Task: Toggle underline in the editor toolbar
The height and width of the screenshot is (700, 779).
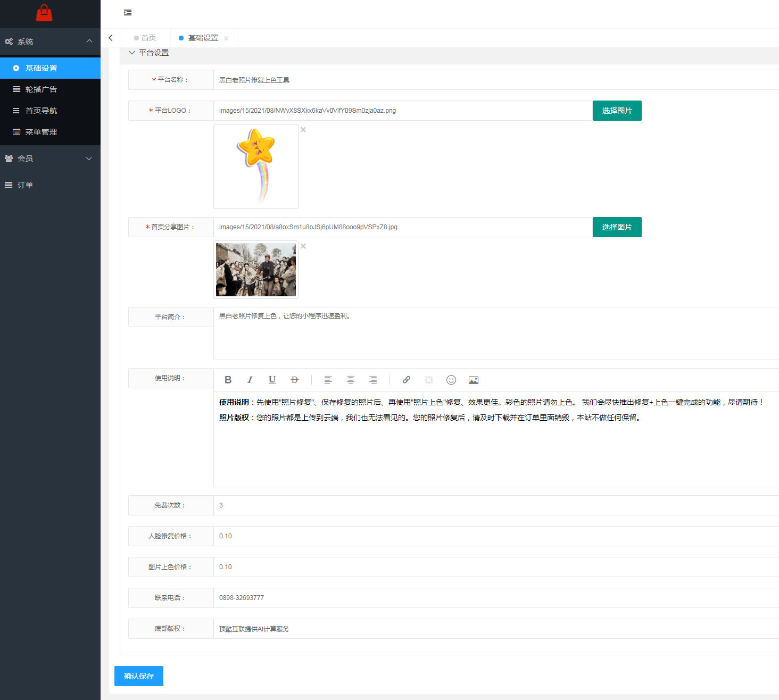Action: coord(272,380)
